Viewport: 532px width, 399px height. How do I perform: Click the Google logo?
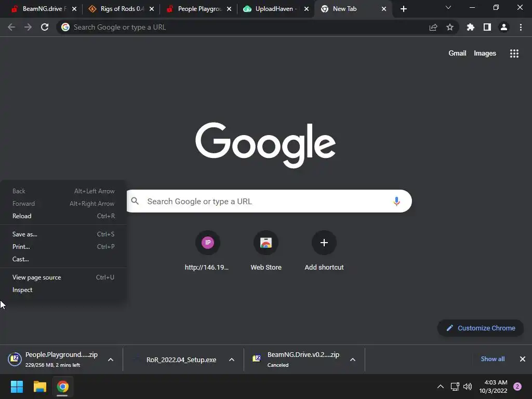(x=265, y=145)
